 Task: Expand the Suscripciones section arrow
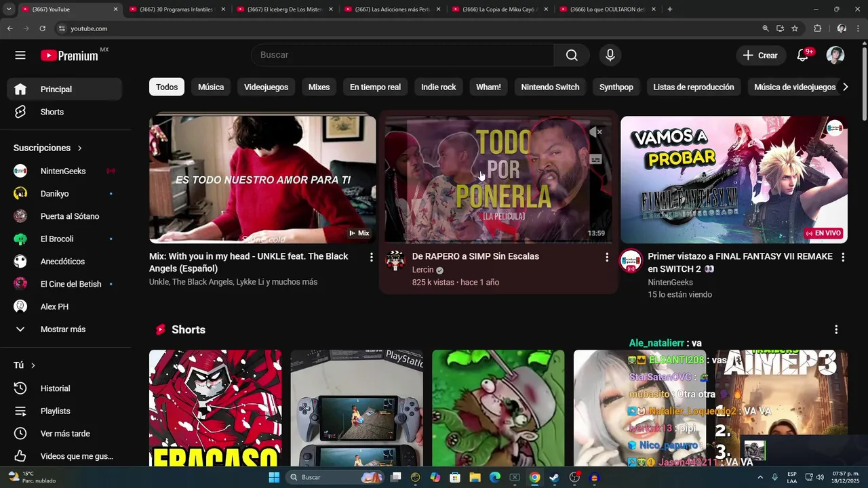(79, 148)
